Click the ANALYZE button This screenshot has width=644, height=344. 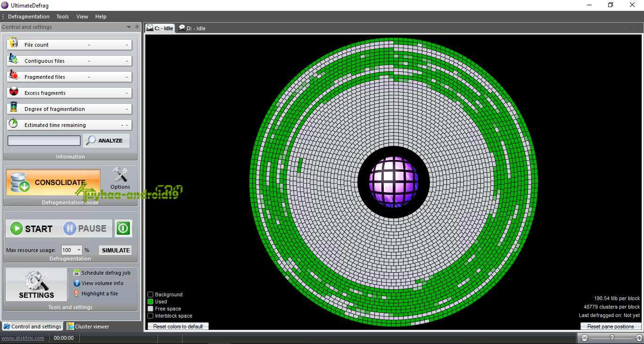(x=106, y=141)
